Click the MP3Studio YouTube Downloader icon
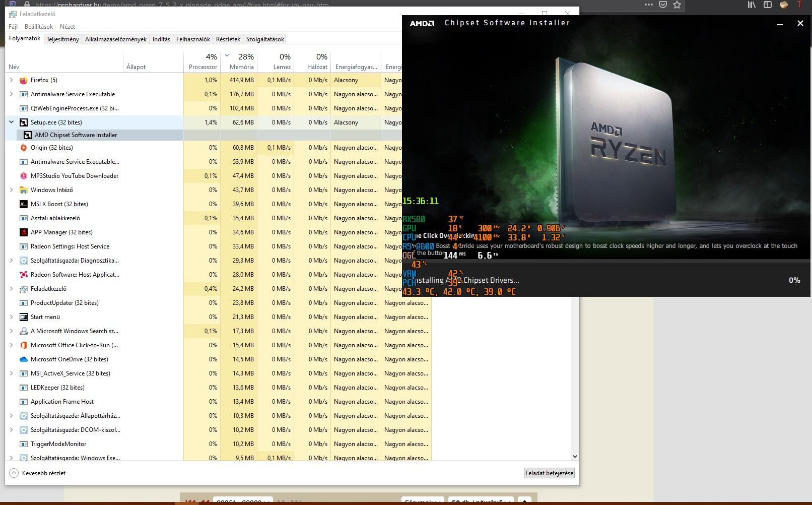The height and width of the screenshot is (505, 812). click(x=23, y=176)
